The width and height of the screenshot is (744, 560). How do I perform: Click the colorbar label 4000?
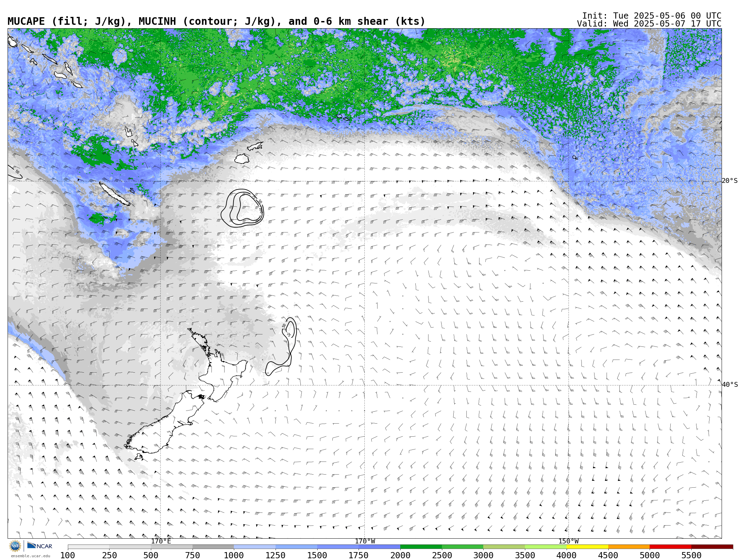(567, 555)
